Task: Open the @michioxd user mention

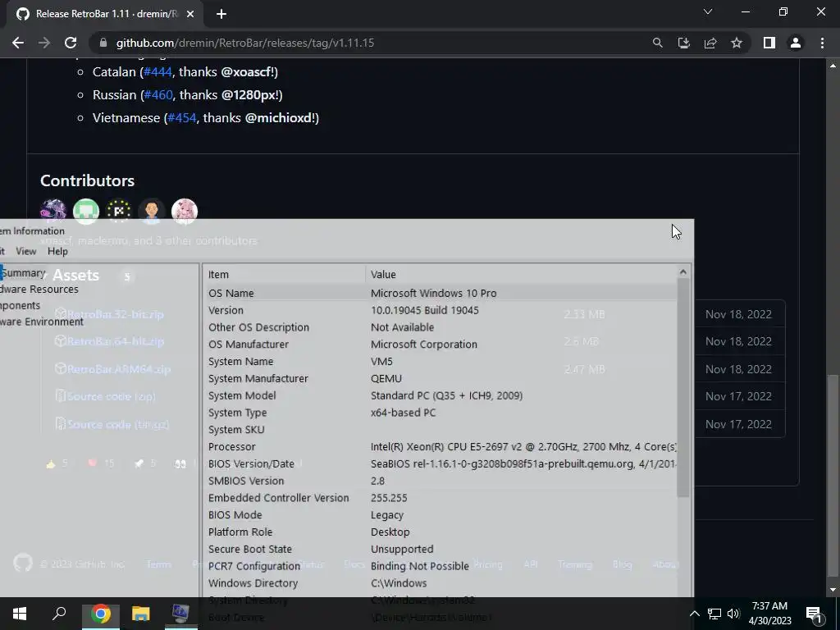Action: (x=280, y=118)
